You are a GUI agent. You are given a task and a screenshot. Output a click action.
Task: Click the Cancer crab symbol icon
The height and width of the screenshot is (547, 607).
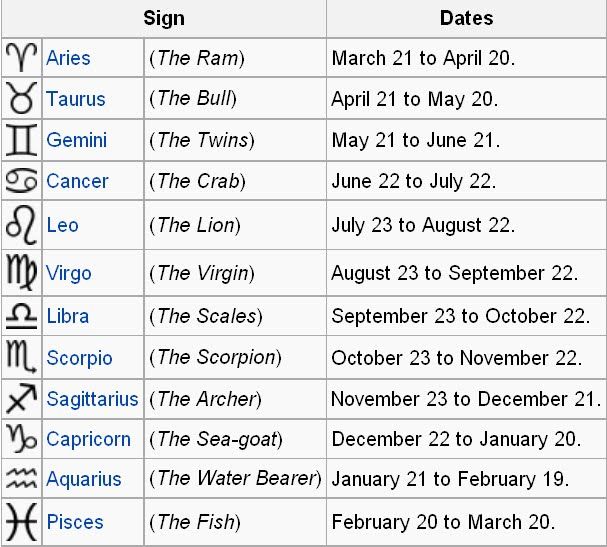pyautogui.click(x=22, y=181)
